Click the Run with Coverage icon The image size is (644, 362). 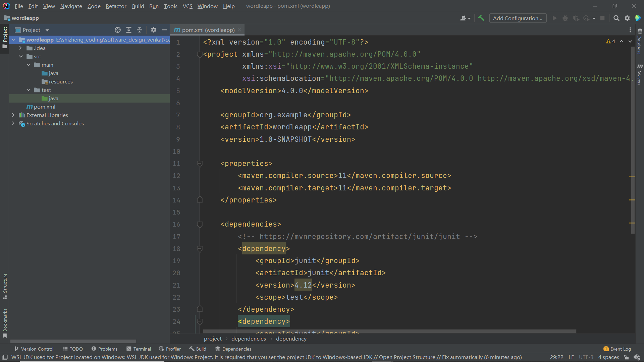576,18
